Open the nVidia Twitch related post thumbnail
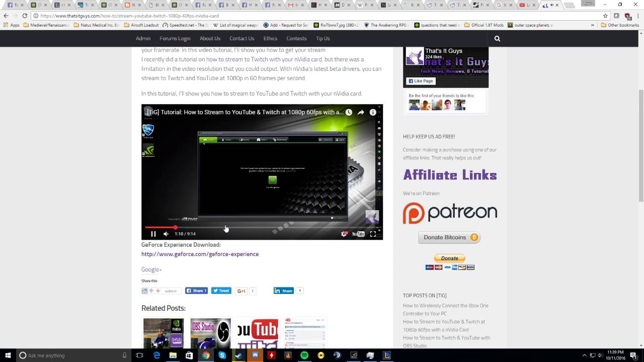The image size is (644, 362). (164, 333)
